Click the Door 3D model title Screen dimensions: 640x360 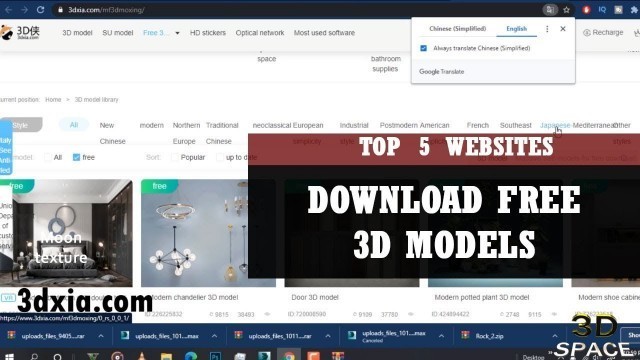[315, 297]
